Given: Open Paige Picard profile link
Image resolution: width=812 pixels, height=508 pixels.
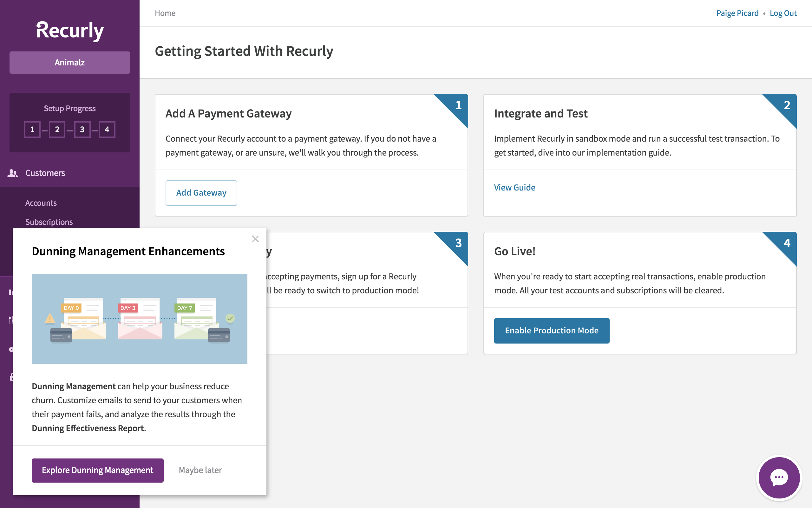Looking at the screenshot, I should pos(737,13).
